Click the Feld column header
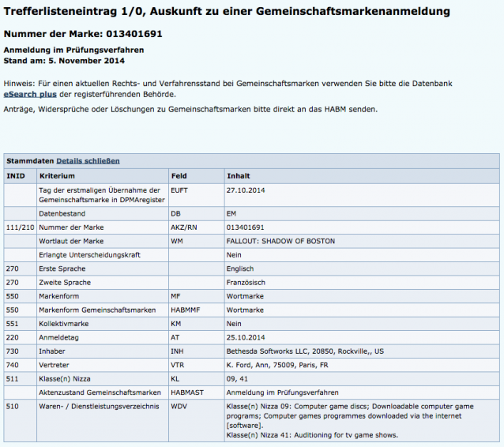 197,176
